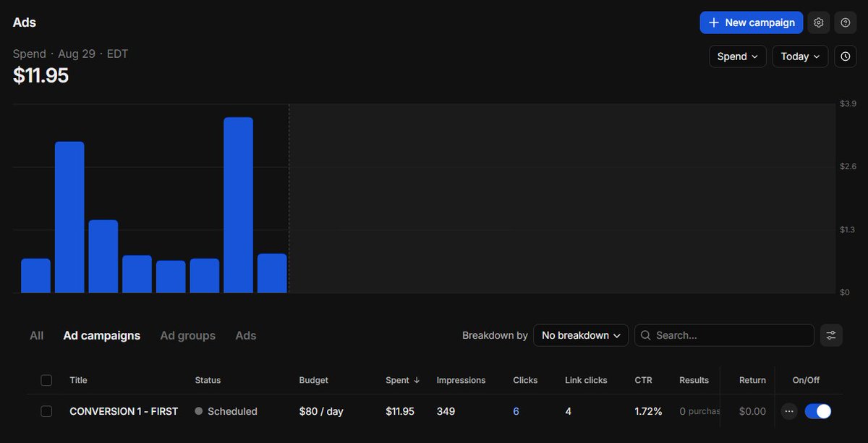Screen dimensions: 868x443
Task: Switch to the All tab
Action: (x=37, y=336)
